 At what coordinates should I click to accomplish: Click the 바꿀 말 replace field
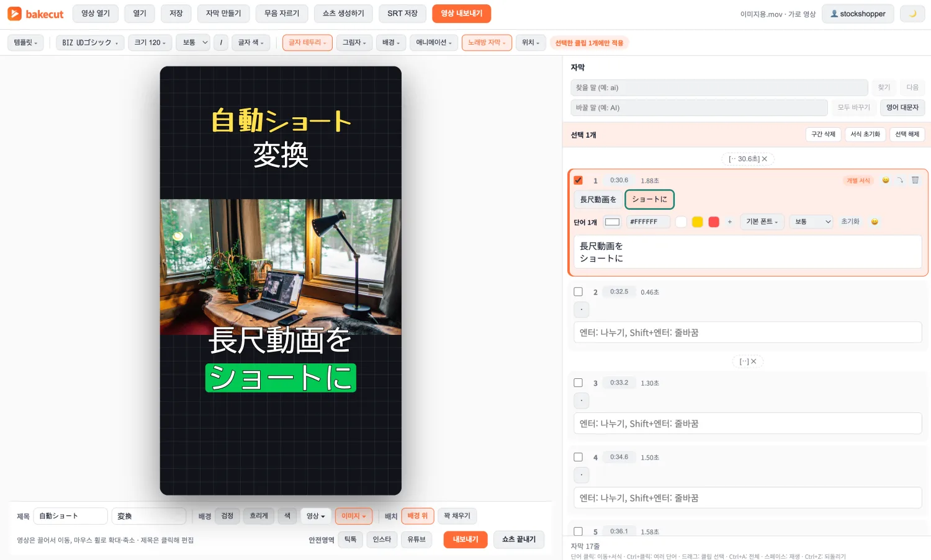tap(699, 108)
